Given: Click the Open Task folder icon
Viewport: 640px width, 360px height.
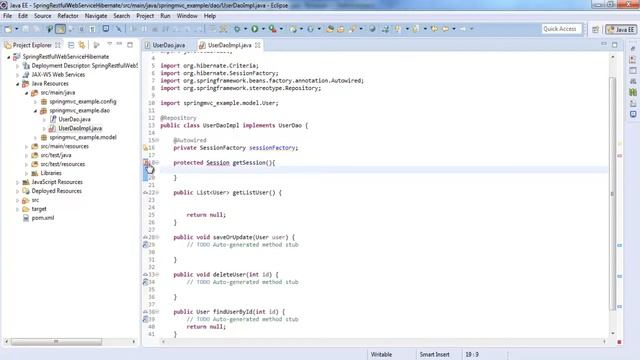Looking at the screenshot, I should pos(340,29).
